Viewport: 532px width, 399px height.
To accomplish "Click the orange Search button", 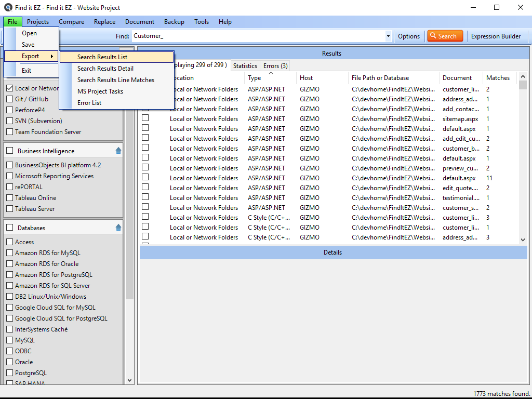I will (445, 36).
